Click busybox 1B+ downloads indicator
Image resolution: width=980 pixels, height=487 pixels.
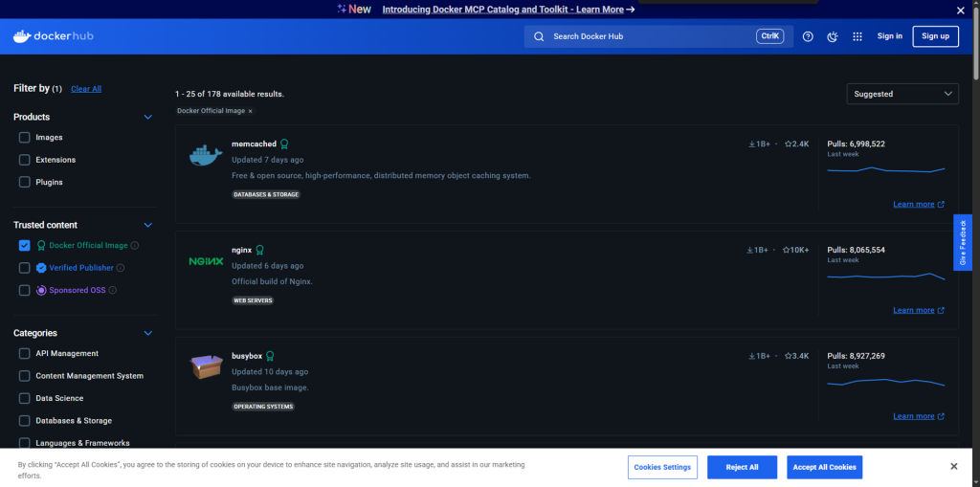[x=758, y=356]
